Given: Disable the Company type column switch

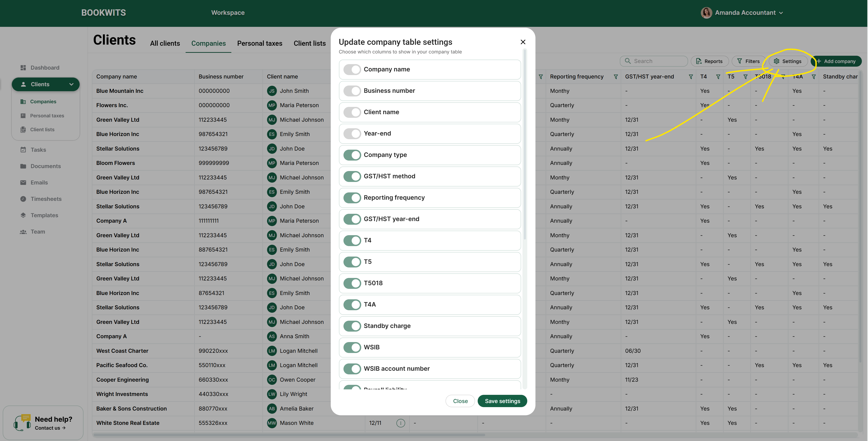Looking at the screenshot, I should 352,155.
